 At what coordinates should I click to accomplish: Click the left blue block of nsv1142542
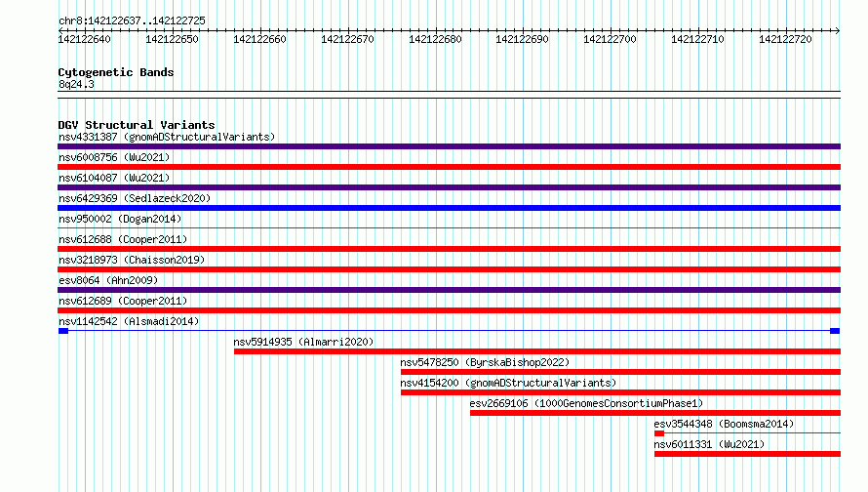click(x=63, y=331)
